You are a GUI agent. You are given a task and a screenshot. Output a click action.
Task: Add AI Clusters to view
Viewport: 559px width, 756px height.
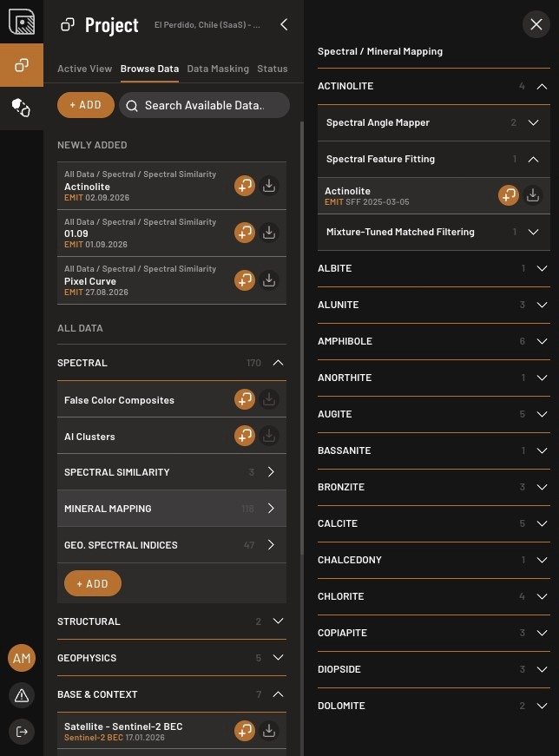(x=245, y=436)
